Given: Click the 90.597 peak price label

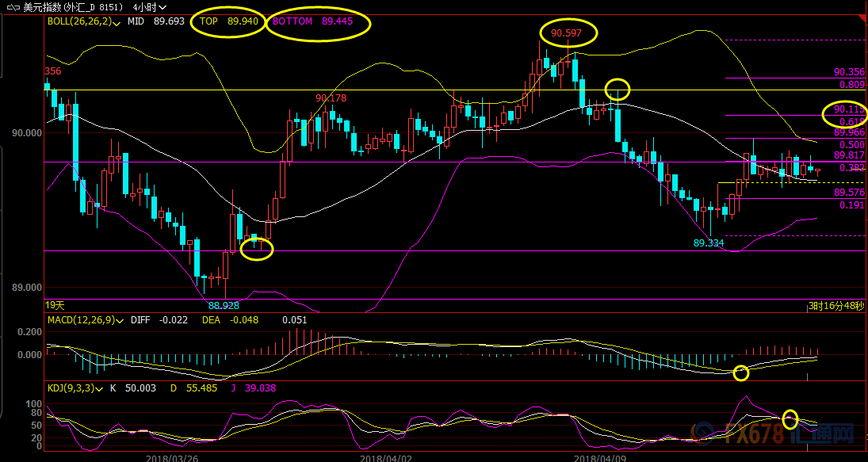Looking at the screenshot, I should (566, 33).
